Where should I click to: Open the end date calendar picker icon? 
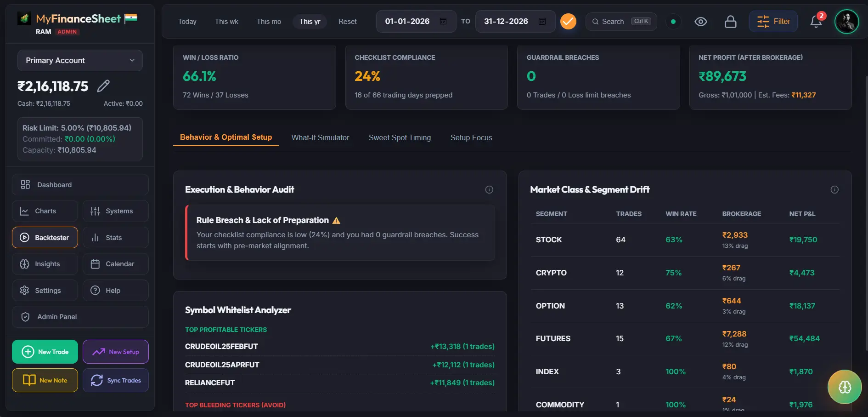click(542, 21)
